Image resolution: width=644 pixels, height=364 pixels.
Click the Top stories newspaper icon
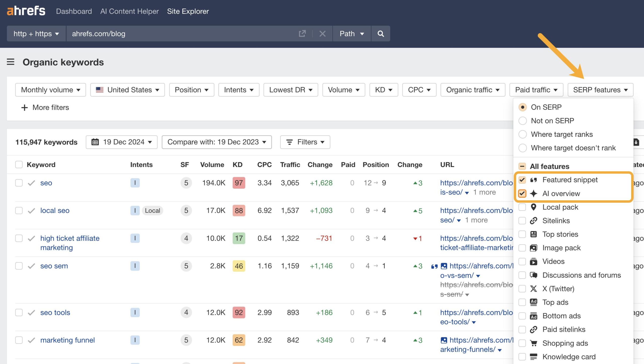coord(533,234)
